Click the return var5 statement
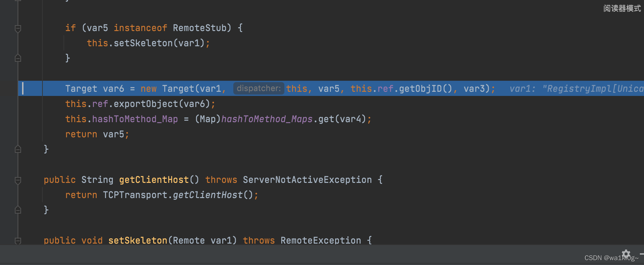Image resolution: width=644 pixels, height=265 pixels. [97, 134]
